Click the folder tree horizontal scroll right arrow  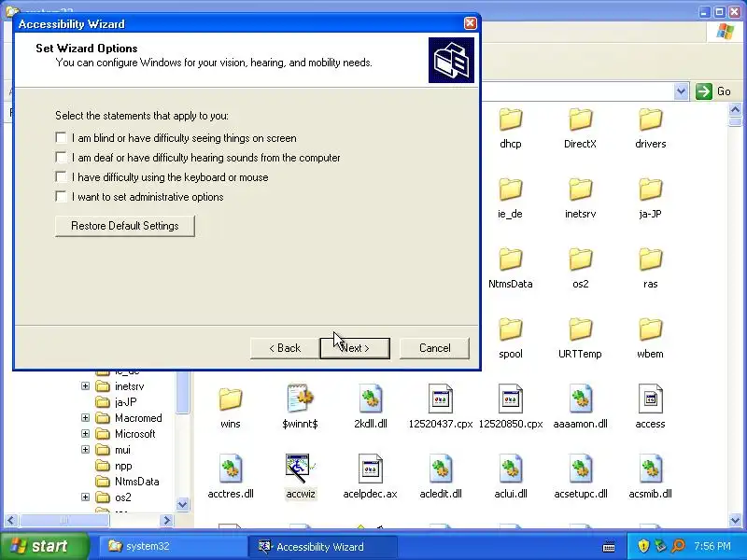[x=166, y=521]
